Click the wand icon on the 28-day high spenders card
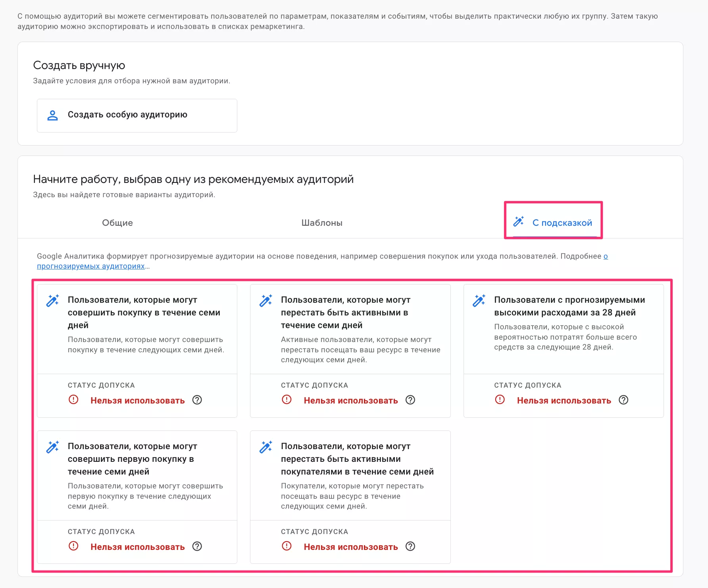Image resolution: width=708 pixels, height=588 pixels. coord(478,301)
